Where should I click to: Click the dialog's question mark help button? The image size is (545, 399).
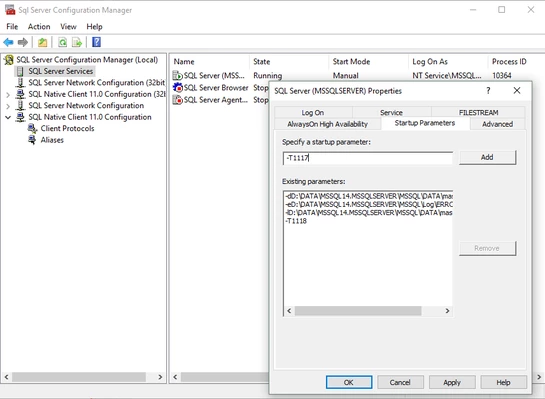488,91
